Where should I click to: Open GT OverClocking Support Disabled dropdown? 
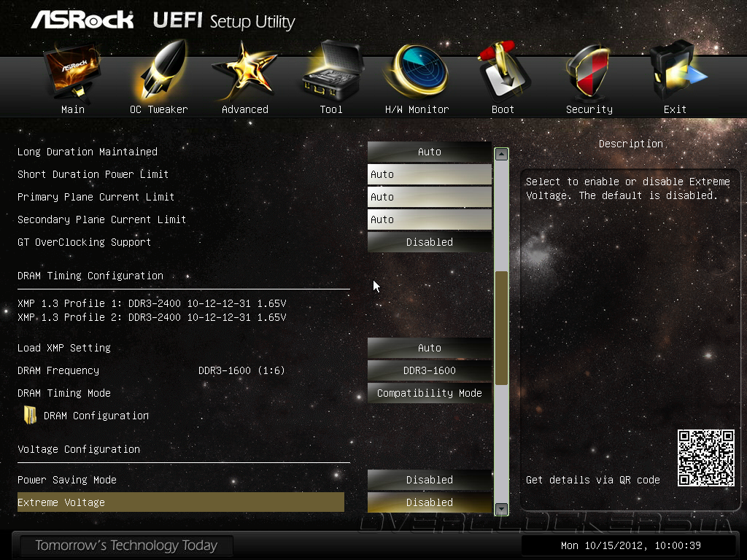(x=429, y=242)
